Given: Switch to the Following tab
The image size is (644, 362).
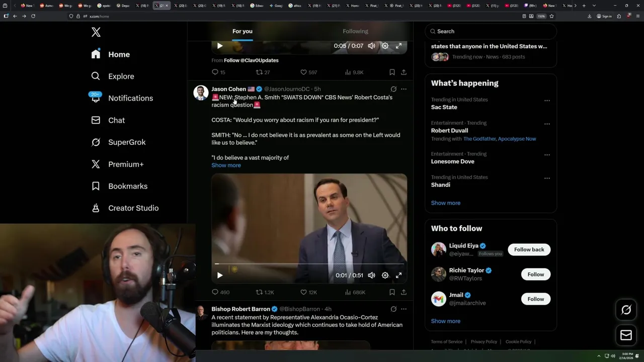Looking at the screenshot, I should click(355, 31).
